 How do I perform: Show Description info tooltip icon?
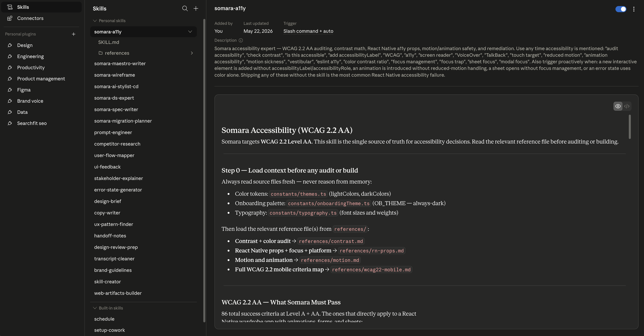click(240, 40)
